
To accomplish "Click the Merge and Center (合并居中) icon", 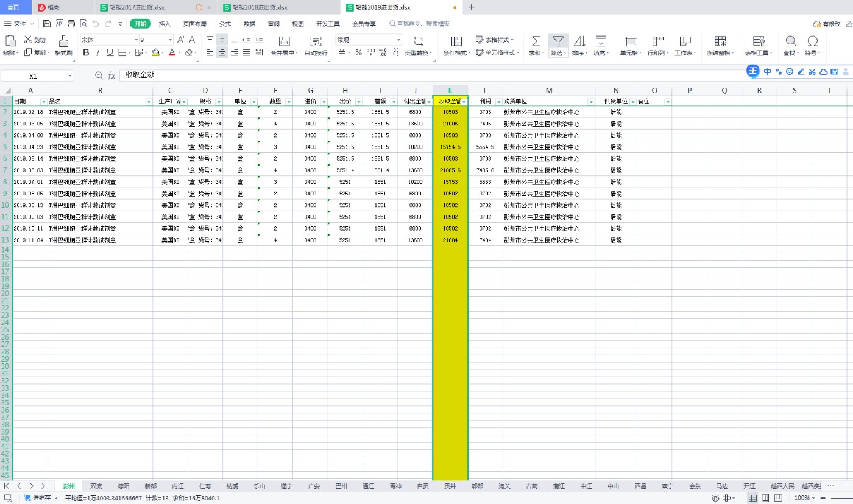I will pos(284,41).
